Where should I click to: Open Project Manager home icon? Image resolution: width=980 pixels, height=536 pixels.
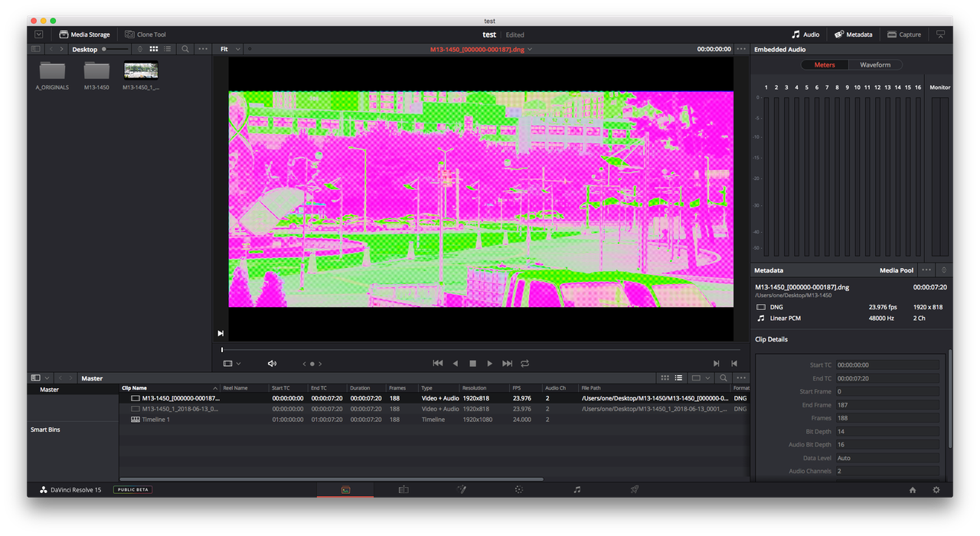913,490
